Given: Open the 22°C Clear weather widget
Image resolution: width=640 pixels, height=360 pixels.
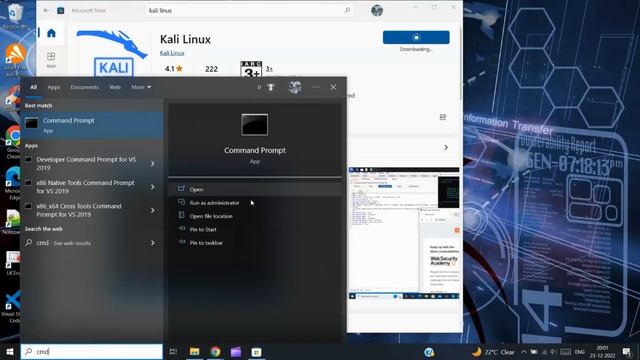Looking at the screenshot, I should (x=493, y=352).
